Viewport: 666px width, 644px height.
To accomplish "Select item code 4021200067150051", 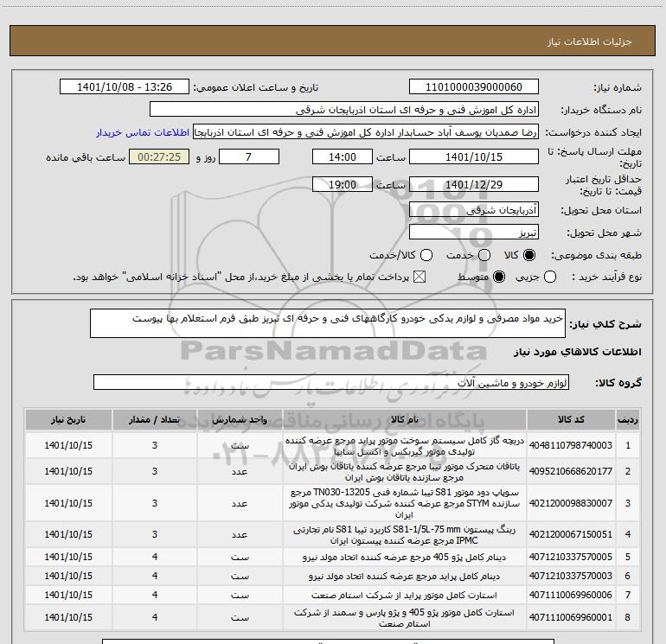I will pyautogui.click(x=571, y=534).
